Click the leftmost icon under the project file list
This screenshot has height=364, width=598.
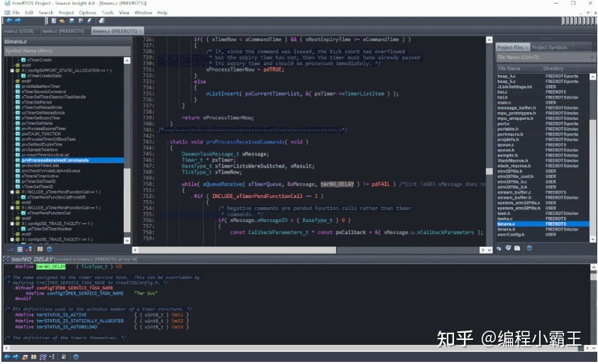coord(499,248)
